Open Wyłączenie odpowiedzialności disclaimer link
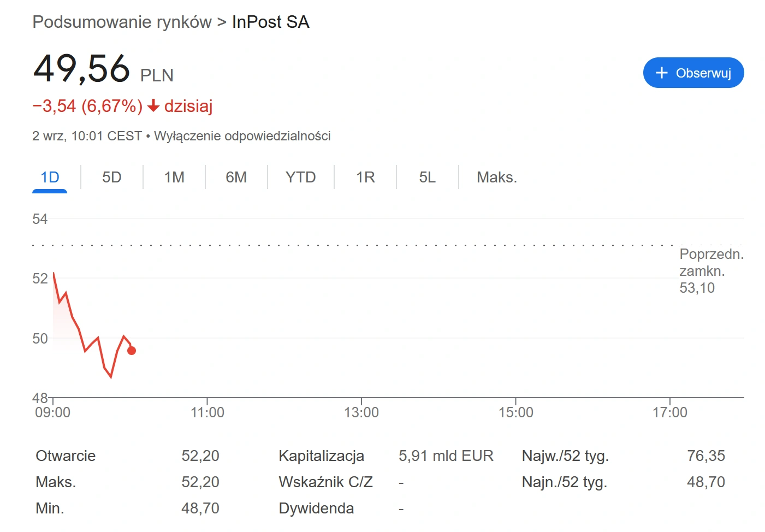This screenshot has width=765, height=532. (x=242, y=136)
